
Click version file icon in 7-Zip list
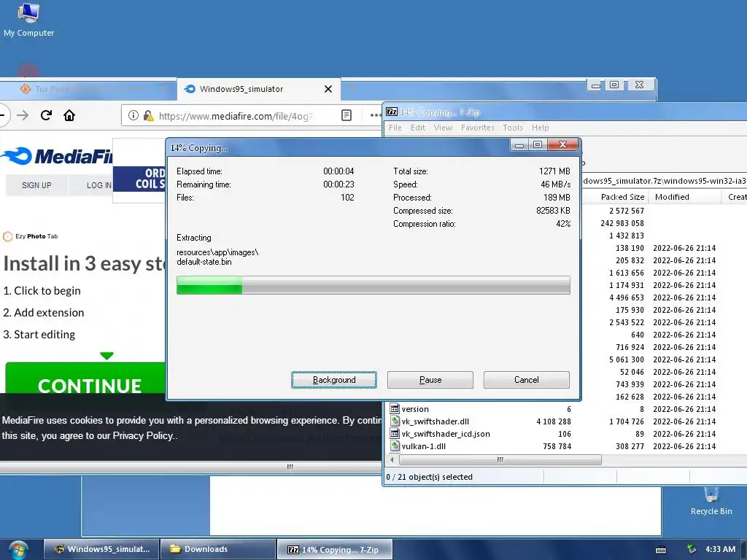395,408
